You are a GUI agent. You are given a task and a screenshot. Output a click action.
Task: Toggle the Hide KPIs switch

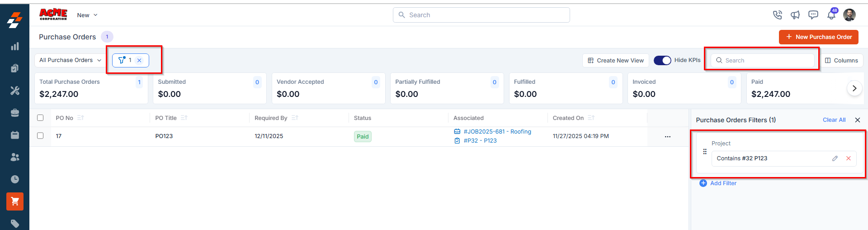(x=662, y=60)
